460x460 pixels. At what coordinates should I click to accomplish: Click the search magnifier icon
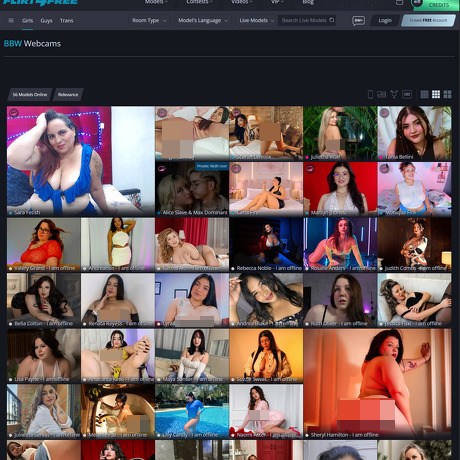pos(332,20)
